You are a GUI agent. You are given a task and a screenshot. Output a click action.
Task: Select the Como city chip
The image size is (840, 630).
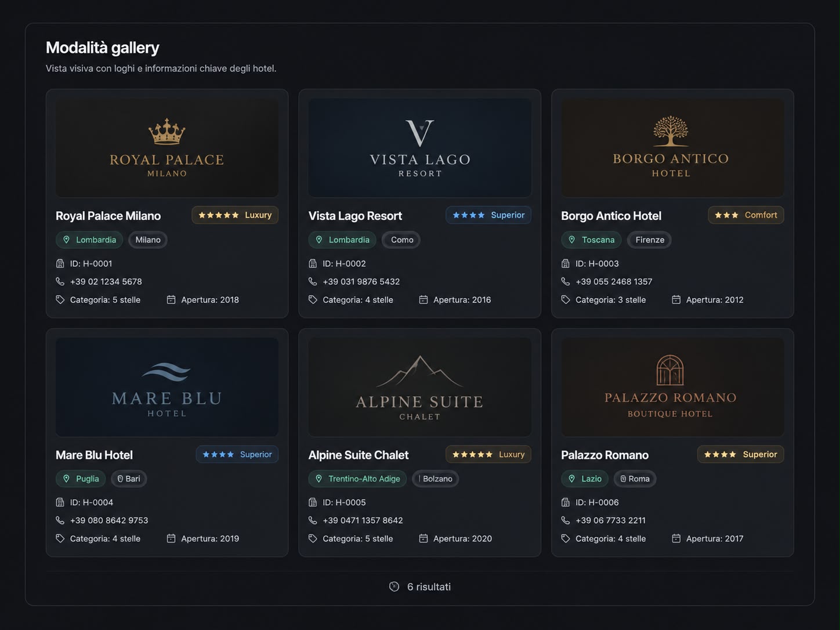[x=401, y=240]
